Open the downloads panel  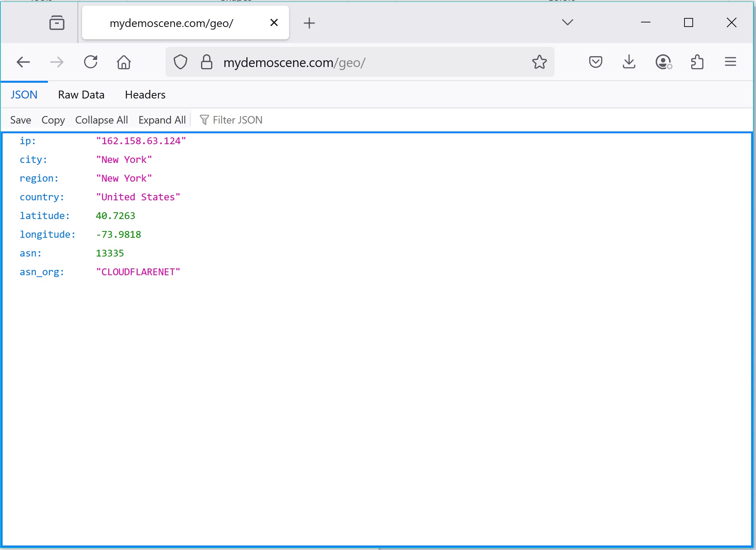629,62
